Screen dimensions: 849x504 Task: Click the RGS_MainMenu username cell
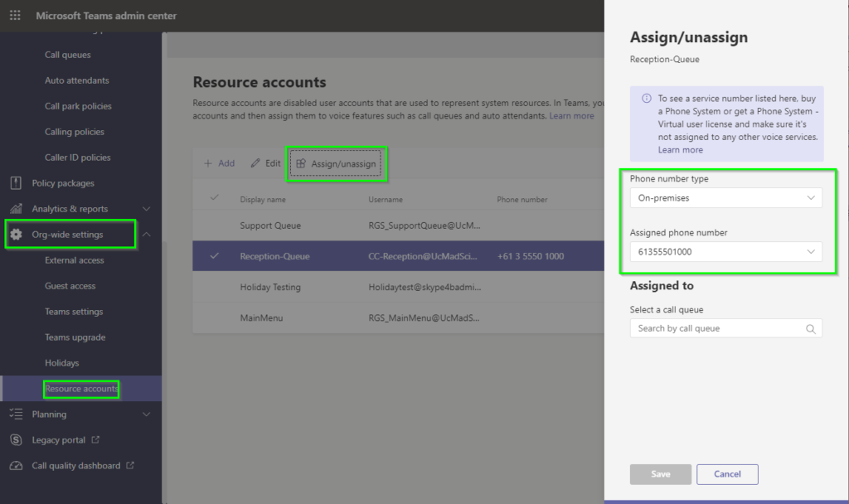[424, 317]
